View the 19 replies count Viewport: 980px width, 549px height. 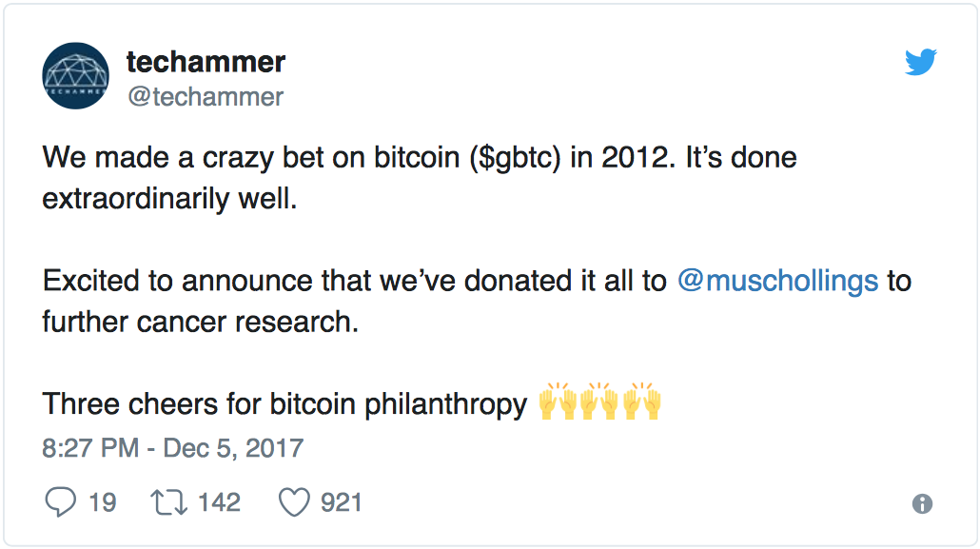103,502
